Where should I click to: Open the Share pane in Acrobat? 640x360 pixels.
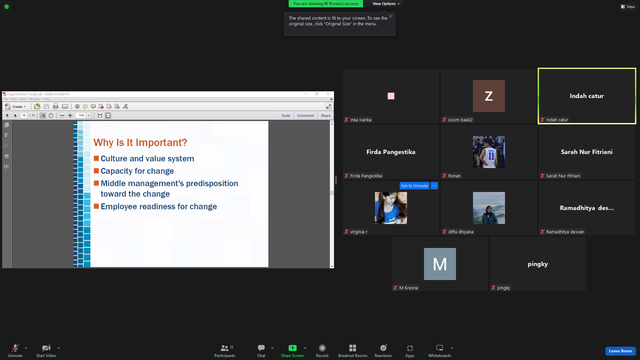(x=326, y=116)
